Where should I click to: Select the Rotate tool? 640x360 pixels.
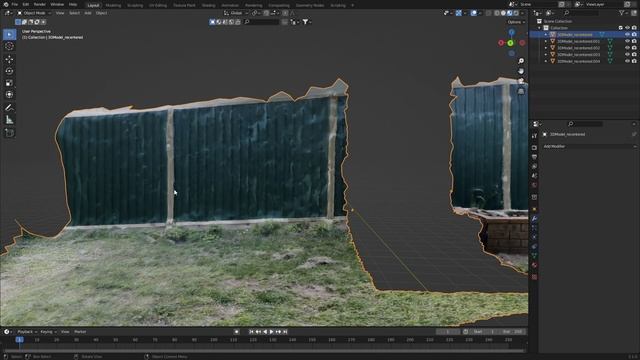click(x=9, y=71)
